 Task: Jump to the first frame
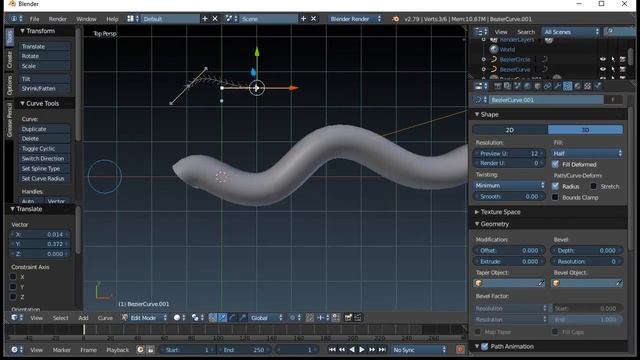(x=332, y=350)
